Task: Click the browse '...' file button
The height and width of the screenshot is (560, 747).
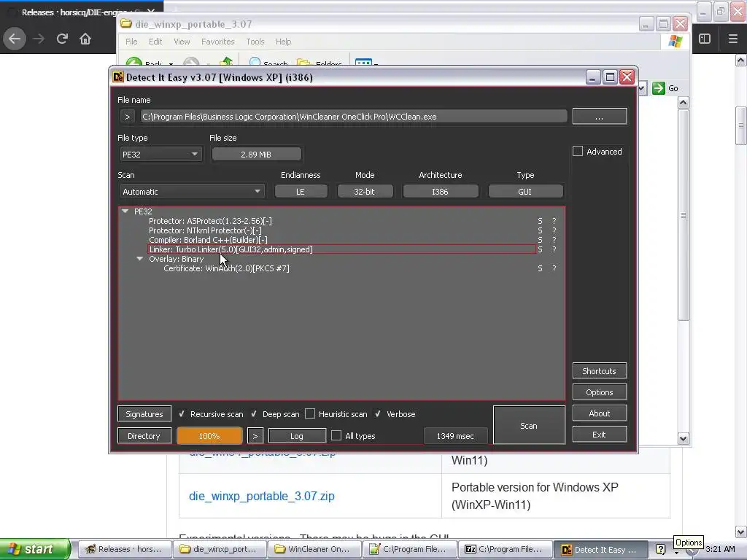Action: 600,117
